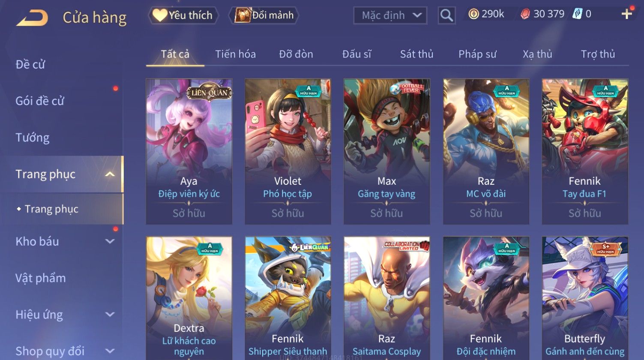Click the red gem currency icon

coord(525,15)
